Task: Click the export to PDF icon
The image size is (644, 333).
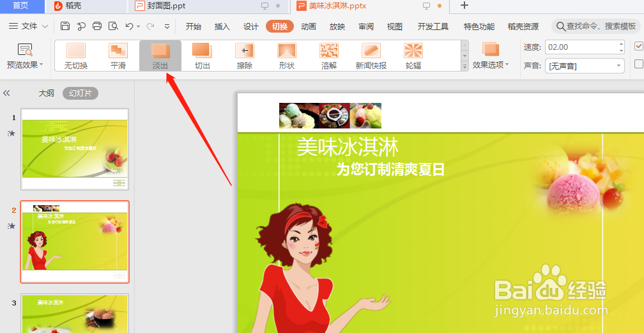Action: (x=81, y=26)
